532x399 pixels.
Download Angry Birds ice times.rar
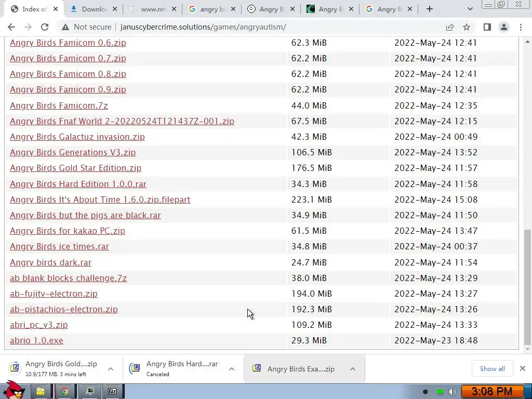click(x=59, y=246)
